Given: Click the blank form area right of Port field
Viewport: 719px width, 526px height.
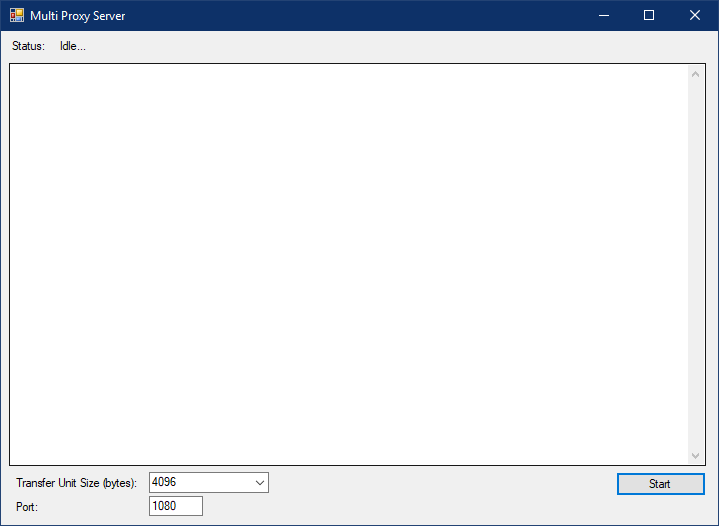Looking at the screenshot, I should [400, 506].
